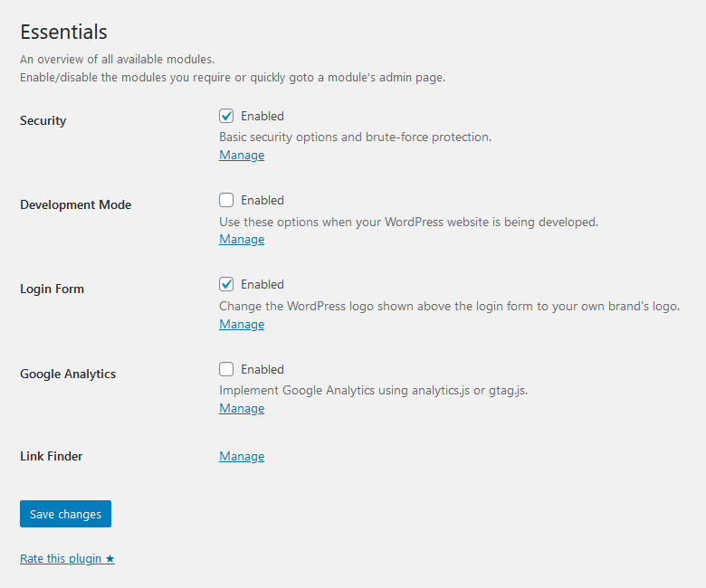This screenshot has height=588, width=706.
Task: Click the Enabled label for Google Analytics
Action: [262, 369]
